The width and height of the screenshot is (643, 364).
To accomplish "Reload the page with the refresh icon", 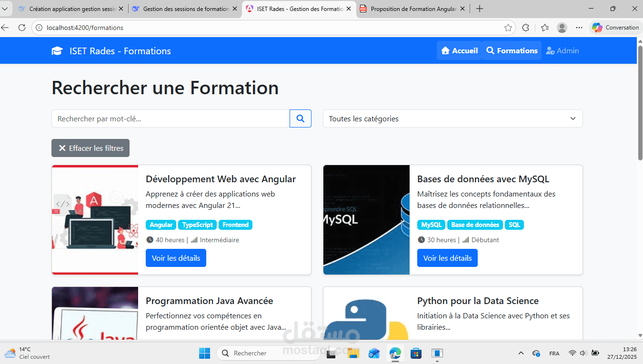I will (21, 28).
